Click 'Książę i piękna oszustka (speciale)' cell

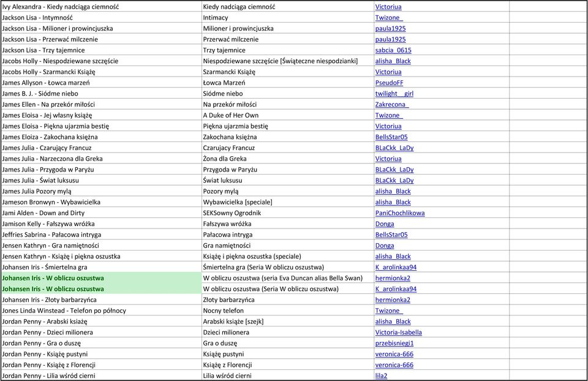(x=288, y=257)
